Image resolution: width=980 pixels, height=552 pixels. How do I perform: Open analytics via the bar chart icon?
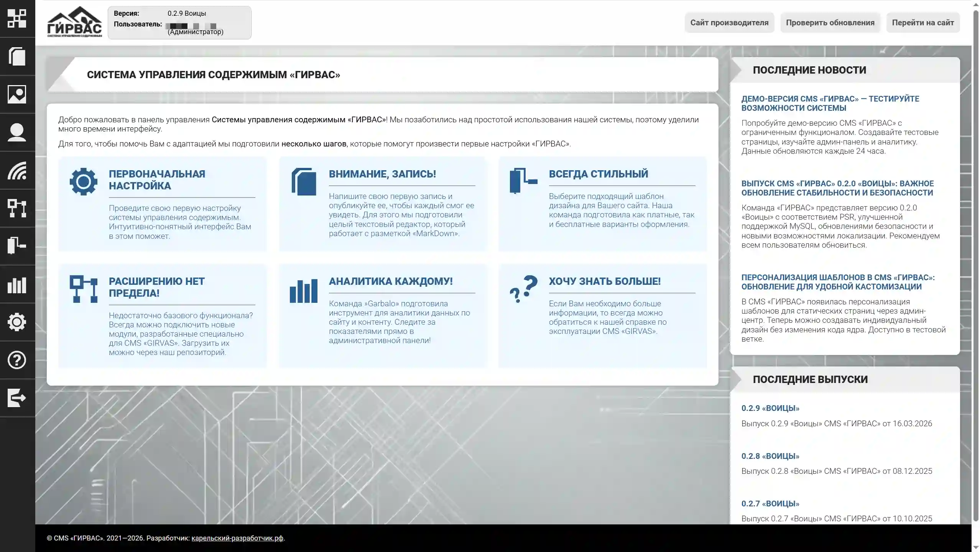pyautogui.click(x=17, y=284)
